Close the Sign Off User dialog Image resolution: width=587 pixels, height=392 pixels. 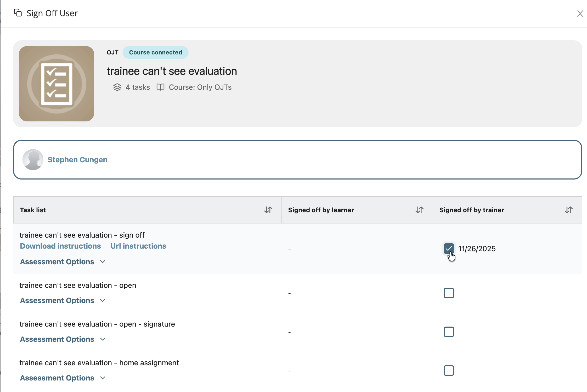pos(580,14)
